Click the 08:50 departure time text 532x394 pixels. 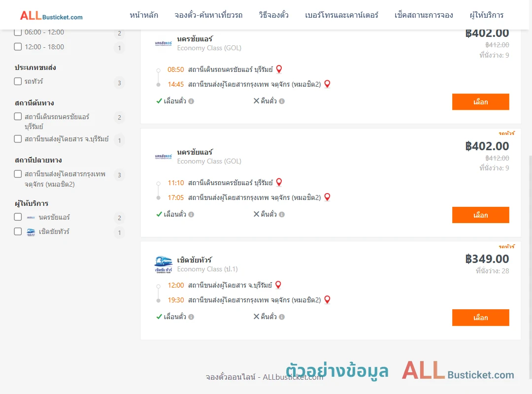176,69
